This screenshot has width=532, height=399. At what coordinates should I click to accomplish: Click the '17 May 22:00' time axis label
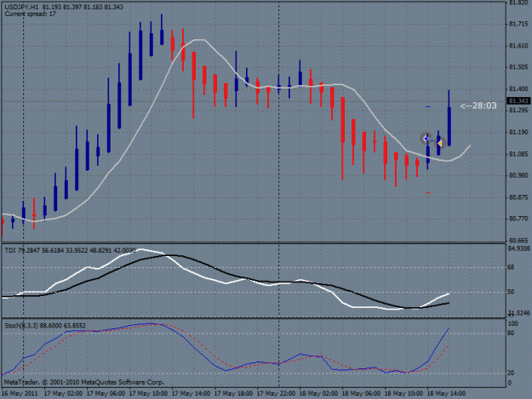click(x=276, y=394)
